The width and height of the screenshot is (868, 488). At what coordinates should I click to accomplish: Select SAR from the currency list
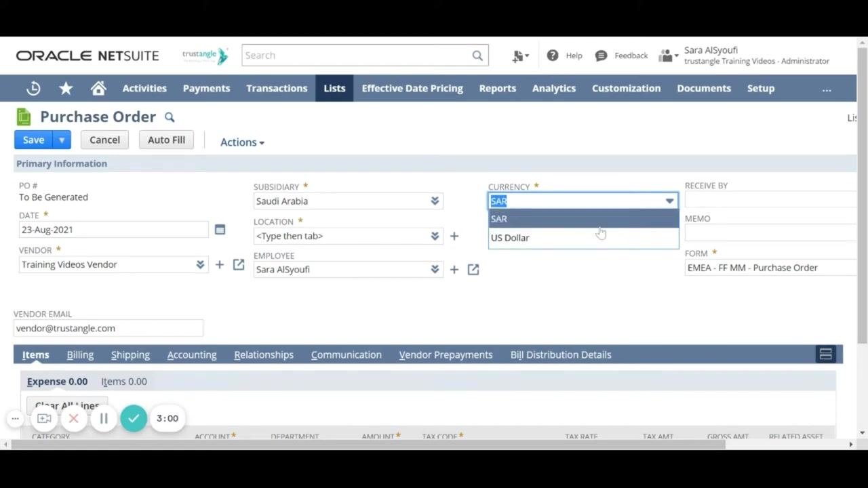pyautogui.click(x=583, y=219)
